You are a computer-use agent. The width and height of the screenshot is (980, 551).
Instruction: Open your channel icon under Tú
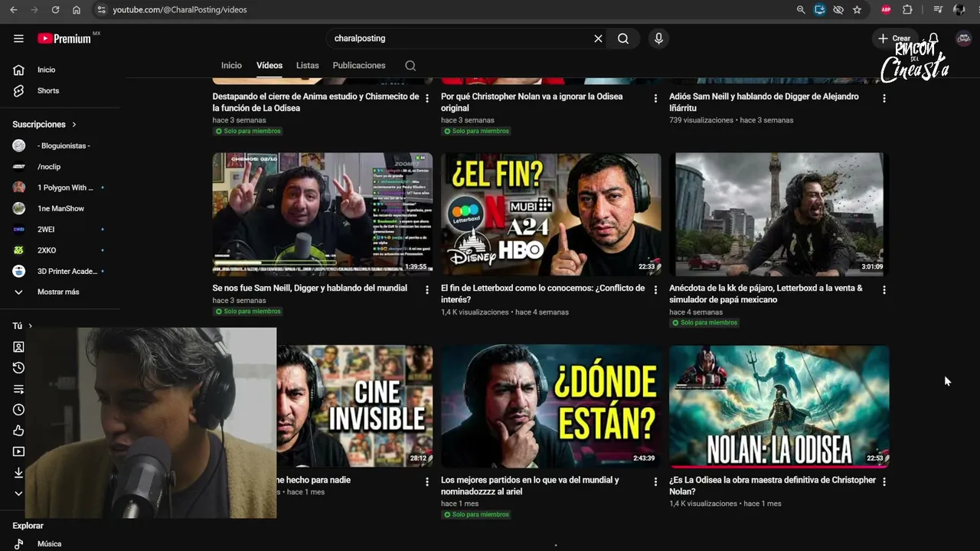tap(19, 347)
